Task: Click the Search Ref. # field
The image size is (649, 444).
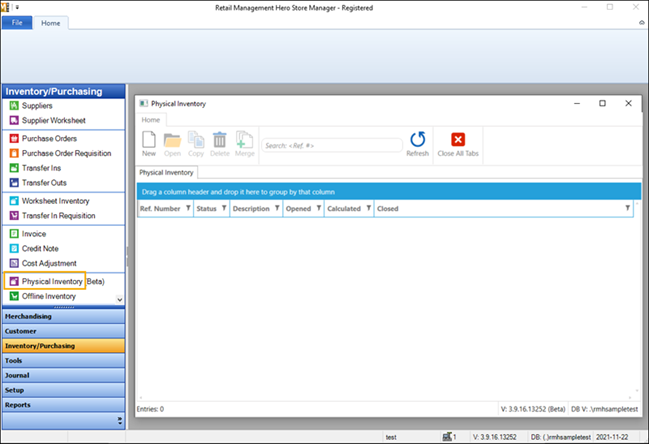Action: tap(332, 146)
